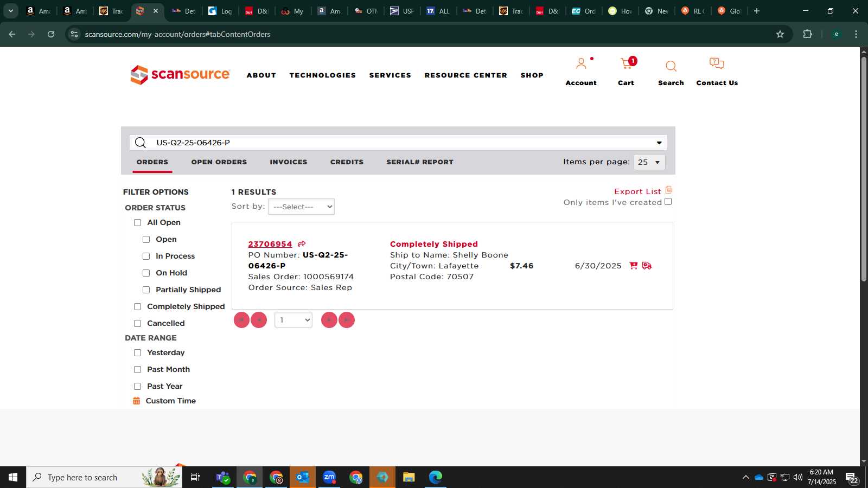This screenshot has height=488, width=868.
Task: Open Chrome three-dot menu
Action: (x=856, y=34)
